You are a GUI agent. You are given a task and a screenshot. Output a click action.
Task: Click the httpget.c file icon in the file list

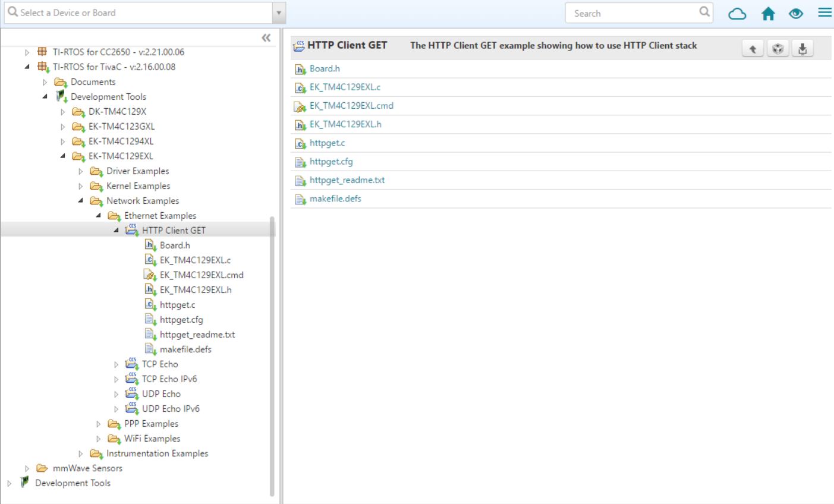300,144
